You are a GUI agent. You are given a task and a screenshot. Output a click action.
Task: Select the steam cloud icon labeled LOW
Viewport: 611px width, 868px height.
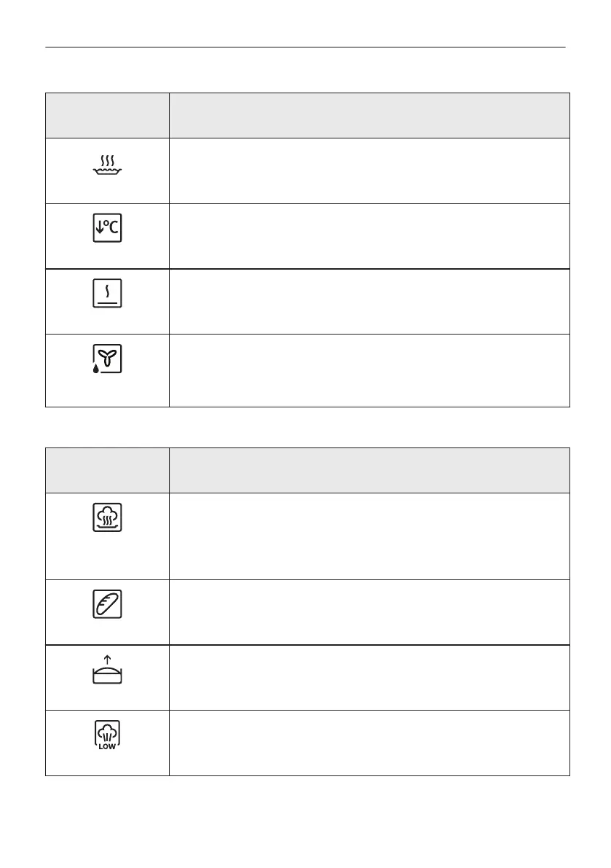click(107, 735)
